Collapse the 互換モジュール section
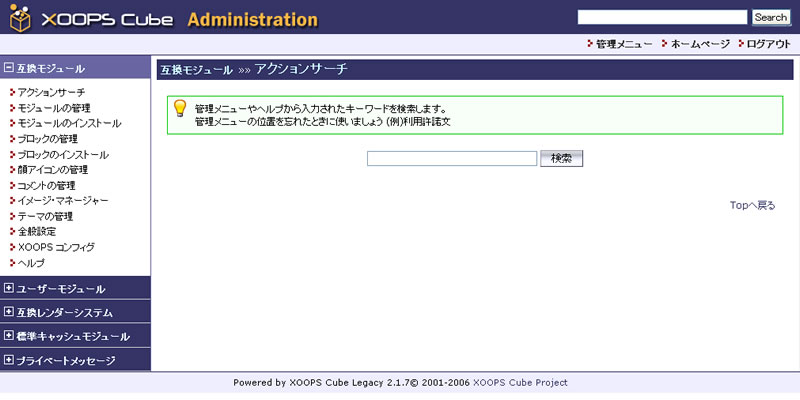The image size is (800, 400). (x=9, y=68)
